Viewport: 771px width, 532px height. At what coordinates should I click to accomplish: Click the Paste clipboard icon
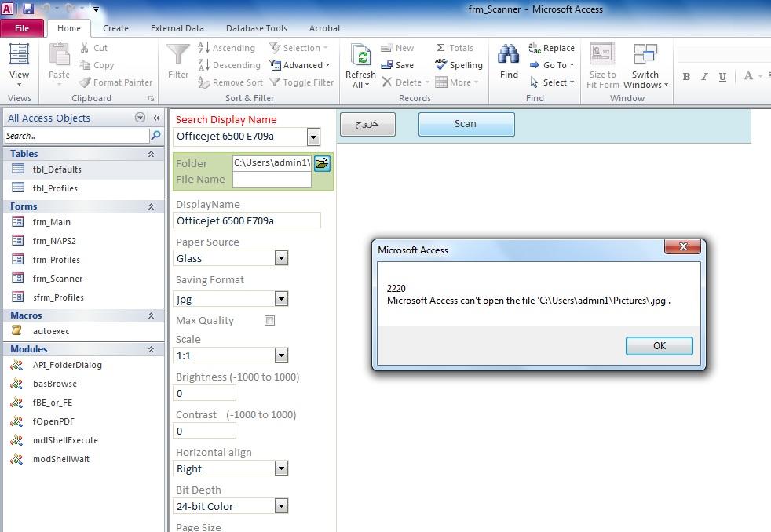tap(59, 54)
